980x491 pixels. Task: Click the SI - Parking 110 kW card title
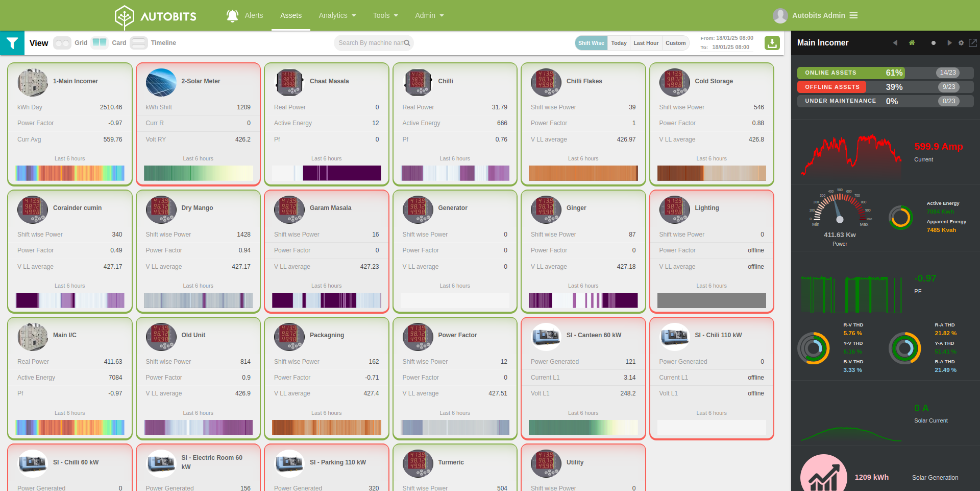[338, 462]
